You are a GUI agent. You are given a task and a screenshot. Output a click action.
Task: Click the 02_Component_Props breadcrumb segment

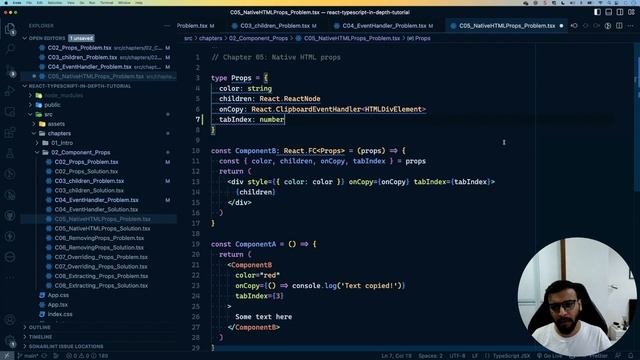pos(258,38)
